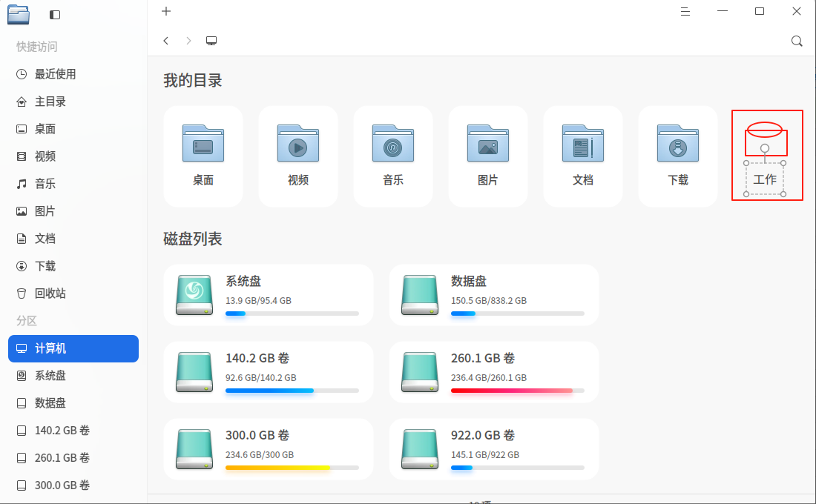The width and height of the screenshot is (816, 504).
Task: Go forward with the right arrow
Action: [x=188, y=41]
